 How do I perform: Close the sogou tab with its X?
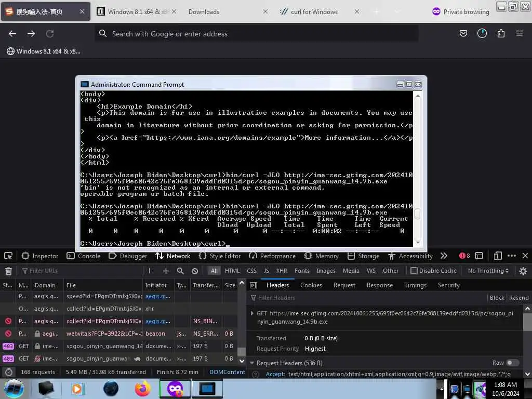82,11
